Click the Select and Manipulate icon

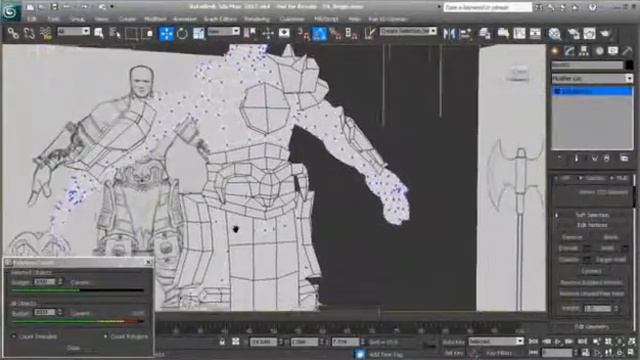267,33
